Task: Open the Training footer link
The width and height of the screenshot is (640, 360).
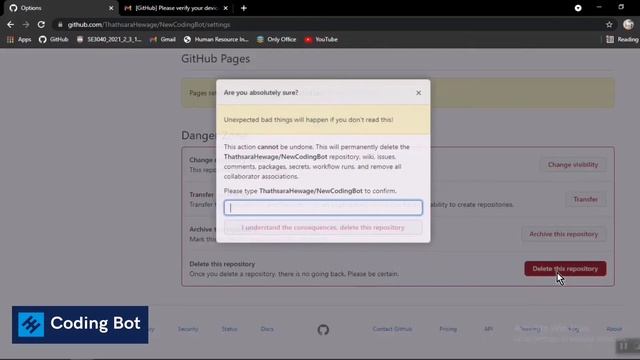Action: 530,329
